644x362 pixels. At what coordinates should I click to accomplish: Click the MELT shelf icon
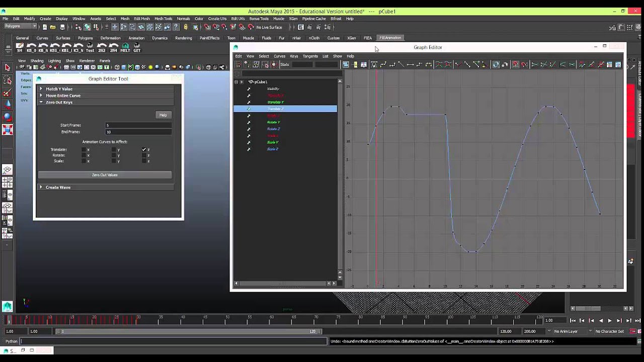click(125, 48)
